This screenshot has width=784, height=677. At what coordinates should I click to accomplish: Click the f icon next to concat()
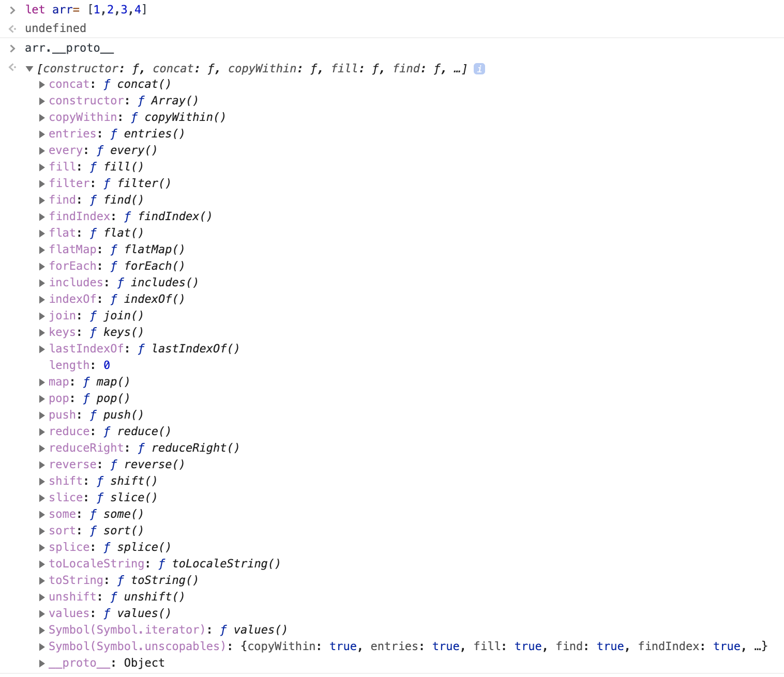106,84
